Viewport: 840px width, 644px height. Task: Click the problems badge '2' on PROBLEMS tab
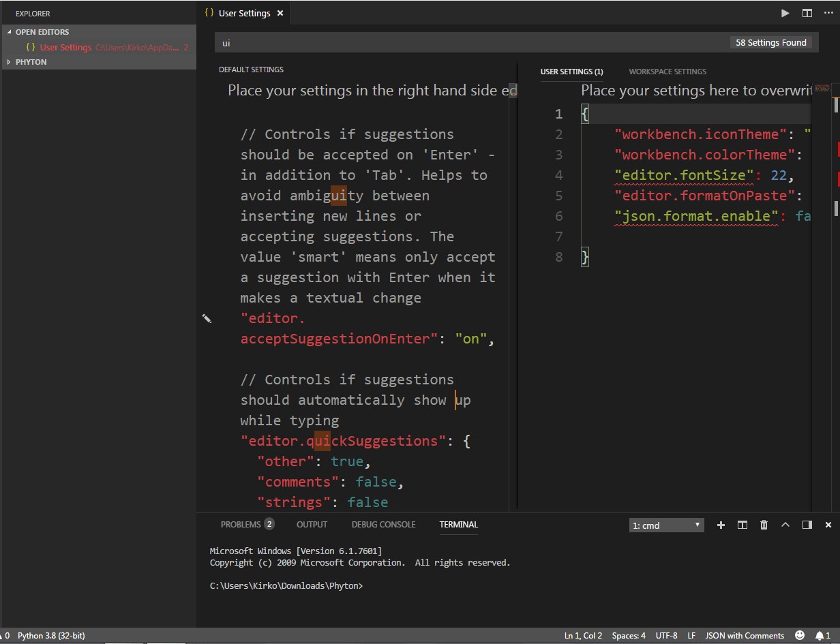(x=269, y=524)
